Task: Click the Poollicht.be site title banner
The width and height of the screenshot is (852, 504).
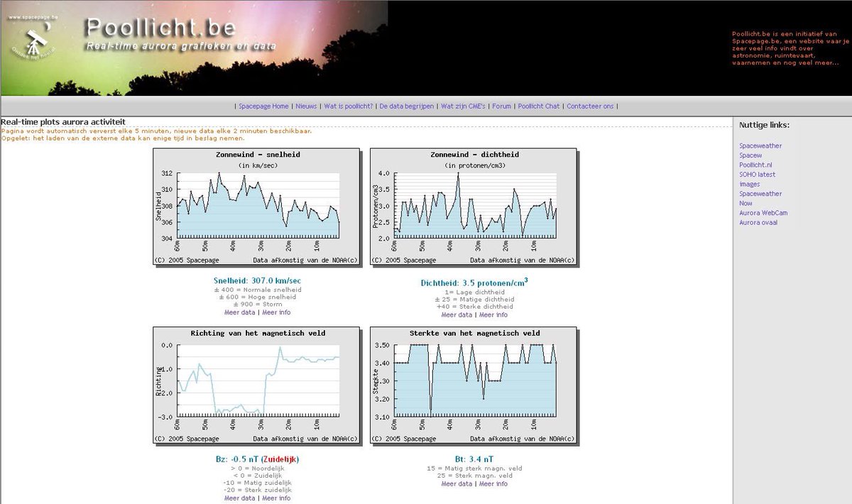Action: [x=180, y=35]
